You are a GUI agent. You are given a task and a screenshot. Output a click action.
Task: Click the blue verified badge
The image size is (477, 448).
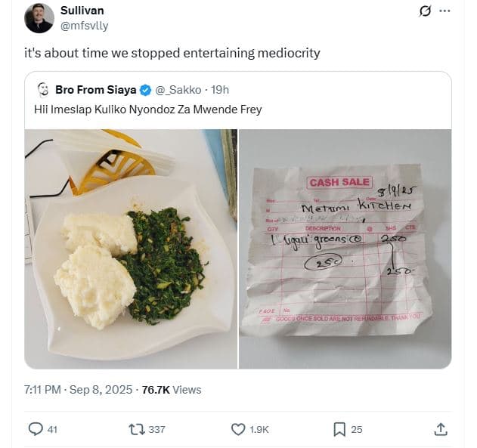[x=146, y=90]
